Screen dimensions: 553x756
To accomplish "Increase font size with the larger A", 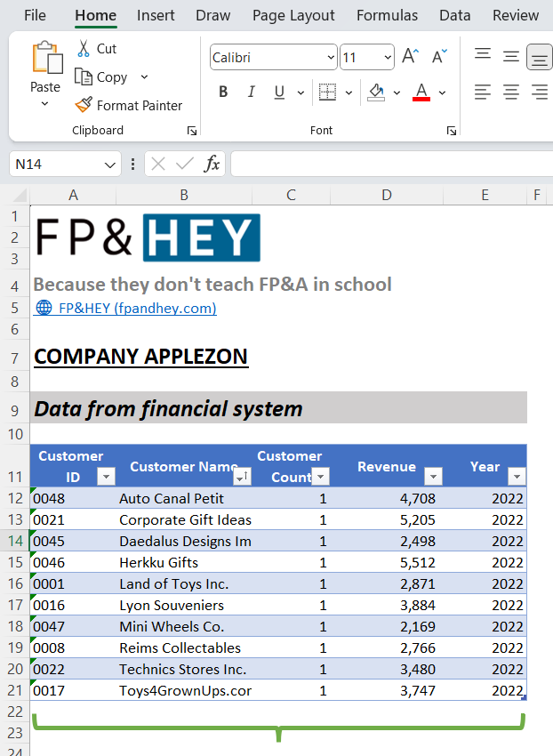I will (410, 56).
